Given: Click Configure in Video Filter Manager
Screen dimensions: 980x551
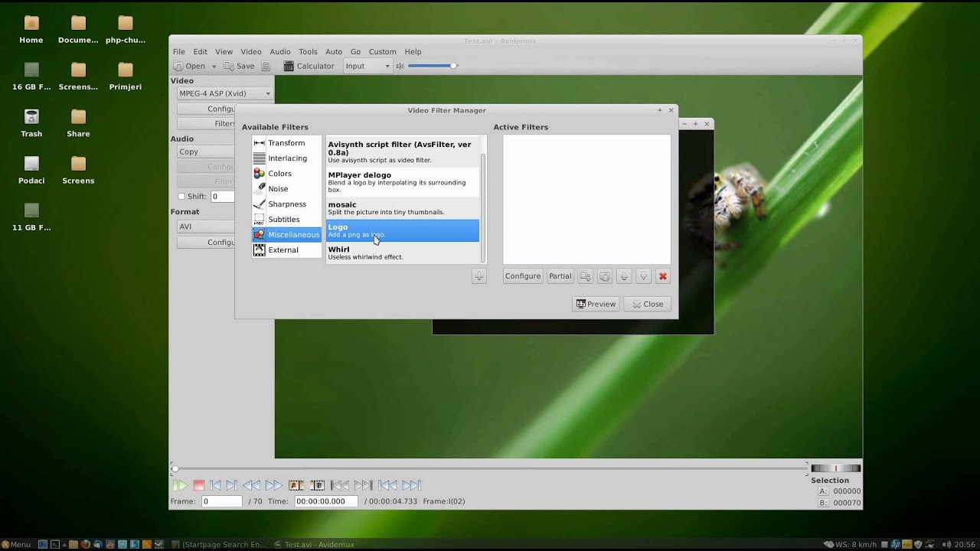Looking at the screenshot, I should tap(523, 276).
